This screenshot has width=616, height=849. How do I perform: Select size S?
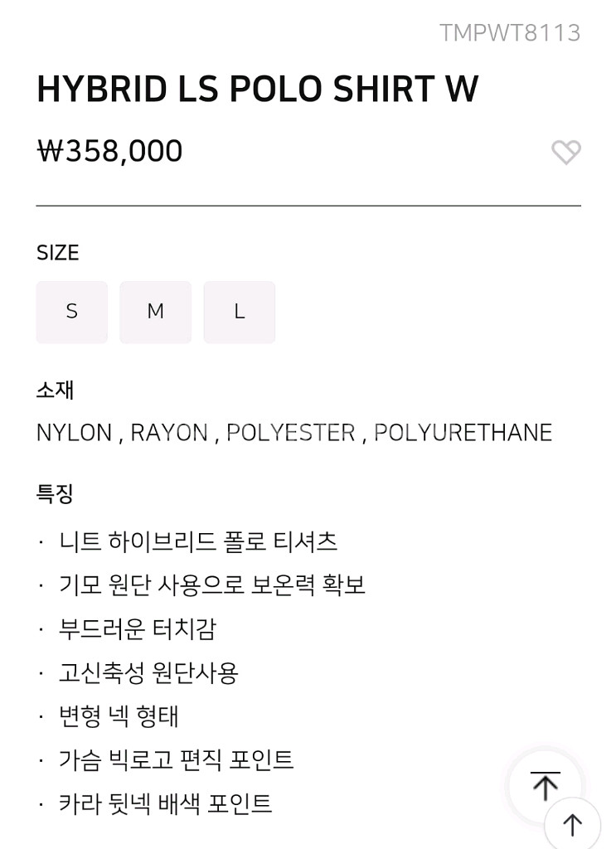[x=72, y=312]
